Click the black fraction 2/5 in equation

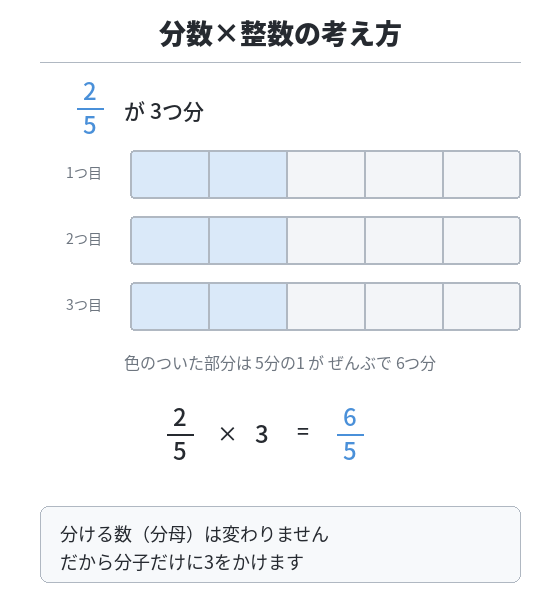pyautogui.click(x=180, y=434)
